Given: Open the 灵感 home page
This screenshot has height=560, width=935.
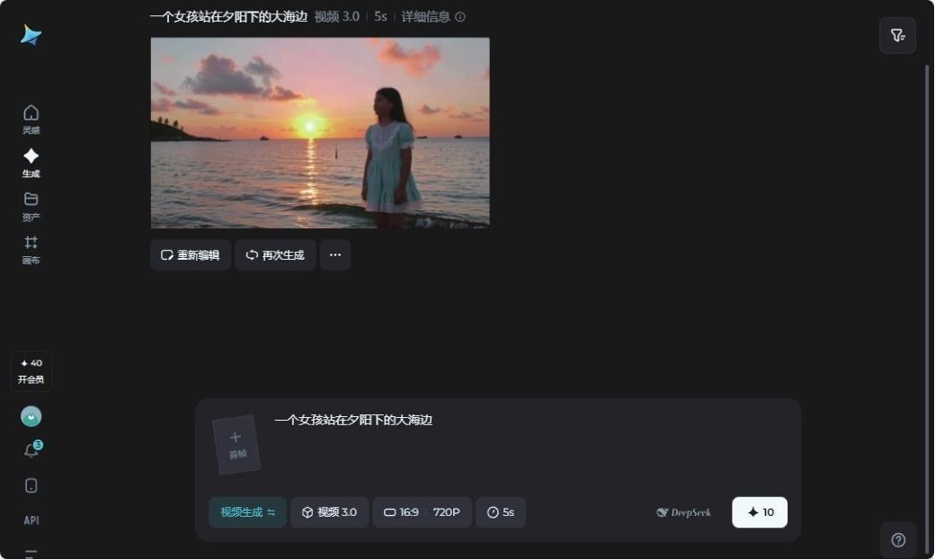Looking at the screenshot, I should 31,120.
